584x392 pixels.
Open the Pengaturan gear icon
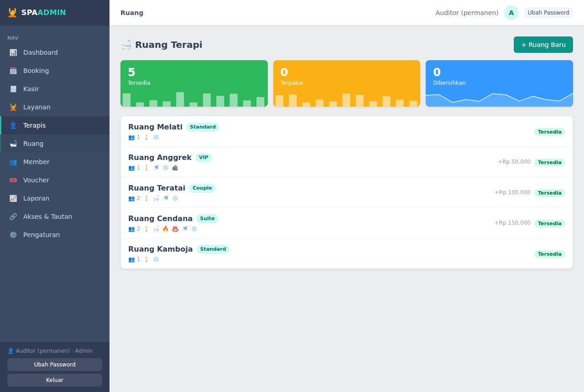click(13, 235)
